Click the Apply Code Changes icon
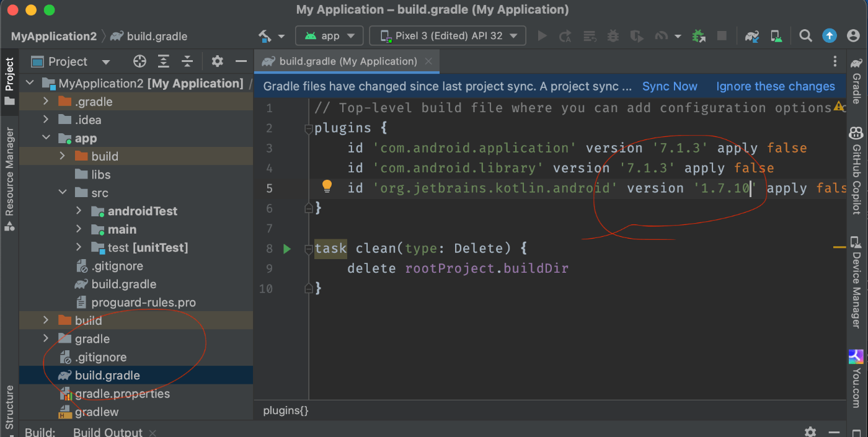Viewport: 868px width, 437px height. point(590,36)
